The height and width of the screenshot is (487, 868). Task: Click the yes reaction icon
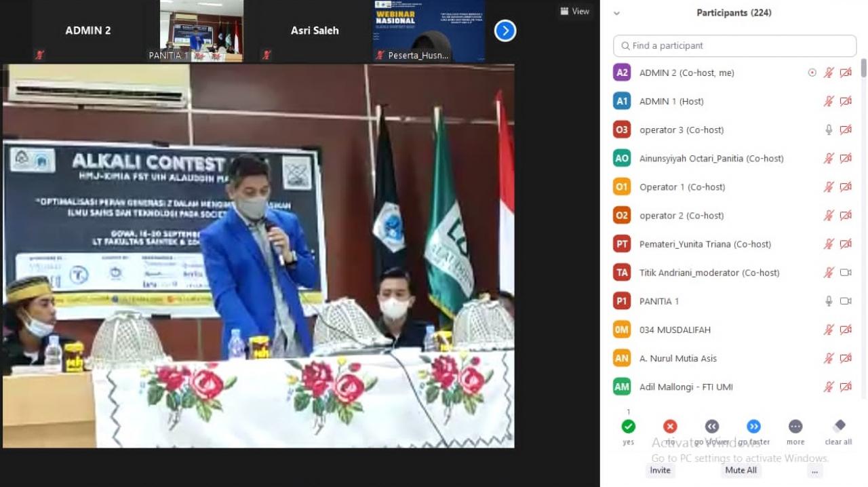[x=628, y=426]
